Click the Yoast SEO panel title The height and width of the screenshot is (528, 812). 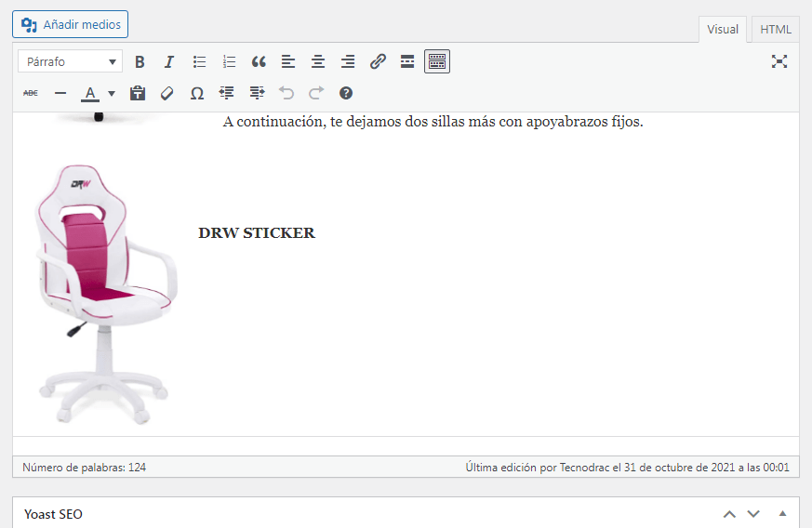(53, 514)
